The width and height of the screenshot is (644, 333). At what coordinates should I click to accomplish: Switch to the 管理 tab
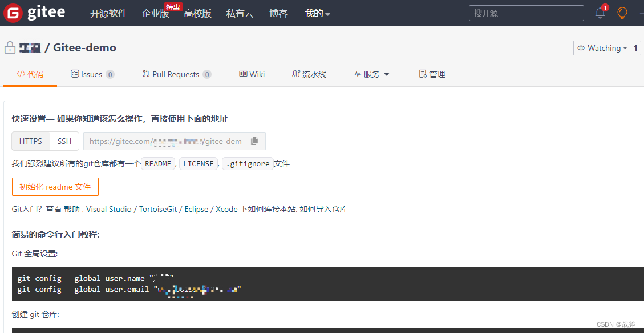point(432,74)
